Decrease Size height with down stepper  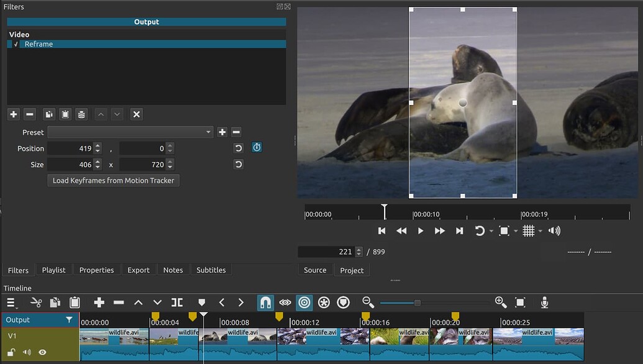[x=170, y=167]
